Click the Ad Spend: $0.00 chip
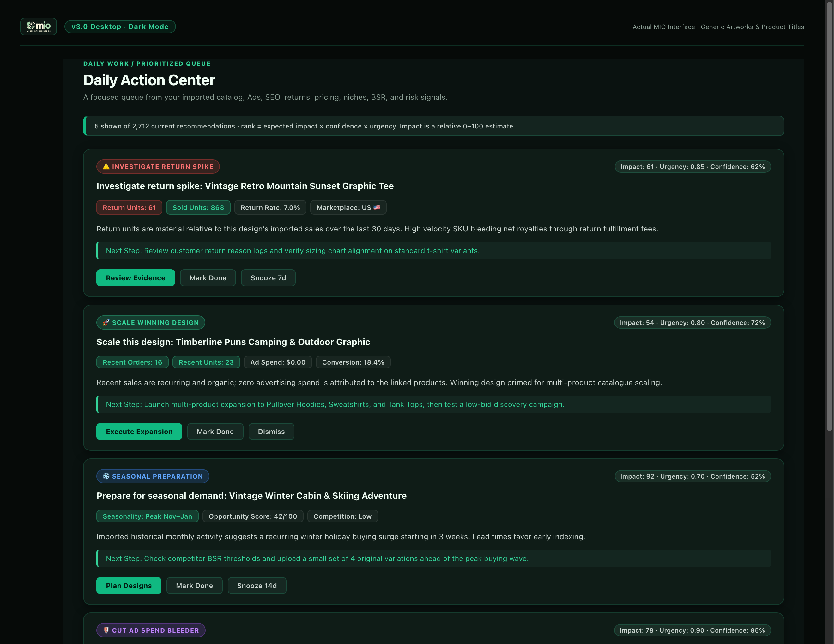Screen dimensions: 834x644 tap(278, 362)
